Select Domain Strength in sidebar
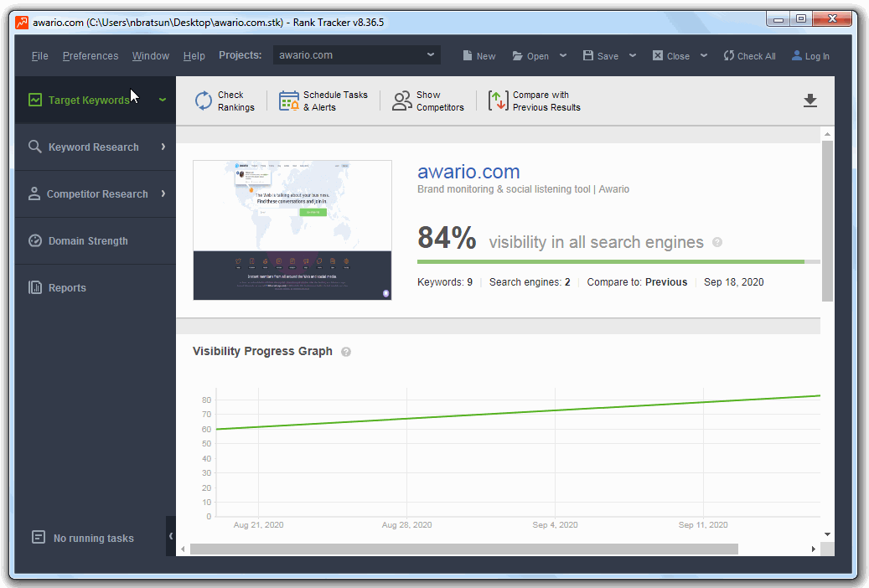Viewport: 869px width, 588px height. pyautogui.click(x=95, y=241)
